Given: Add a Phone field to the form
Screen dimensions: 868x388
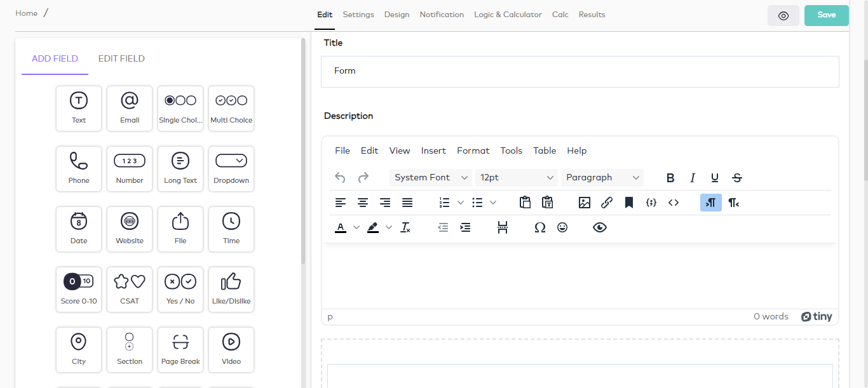Looking at the screenshot, I should [78, 168].
